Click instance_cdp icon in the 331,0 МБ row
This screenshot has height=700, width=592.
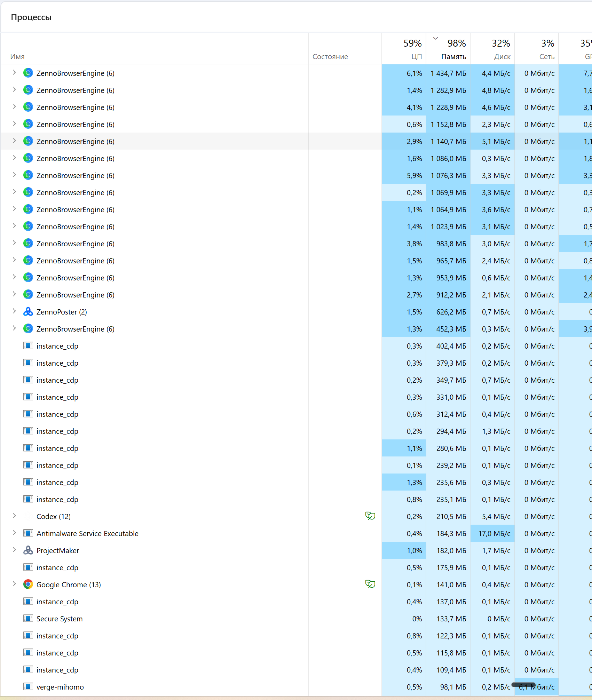click(28, 397)
